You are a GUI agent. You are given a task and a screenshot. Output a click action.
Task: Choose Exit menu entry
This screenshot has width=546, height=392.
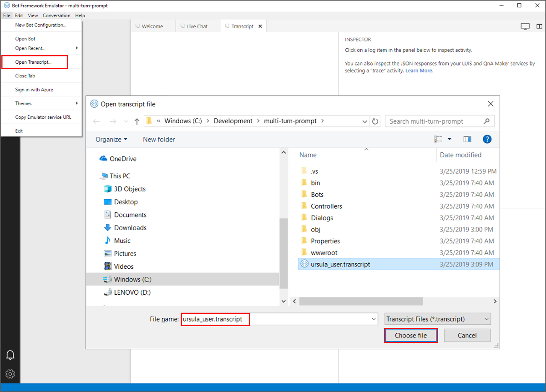tap(41, 131)
